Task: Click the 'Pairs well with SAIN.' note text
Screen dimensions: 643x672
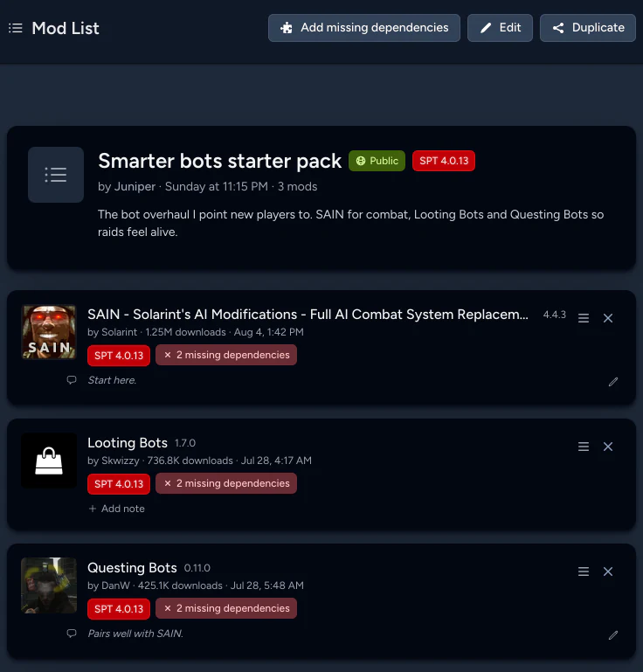Action: 135,634
